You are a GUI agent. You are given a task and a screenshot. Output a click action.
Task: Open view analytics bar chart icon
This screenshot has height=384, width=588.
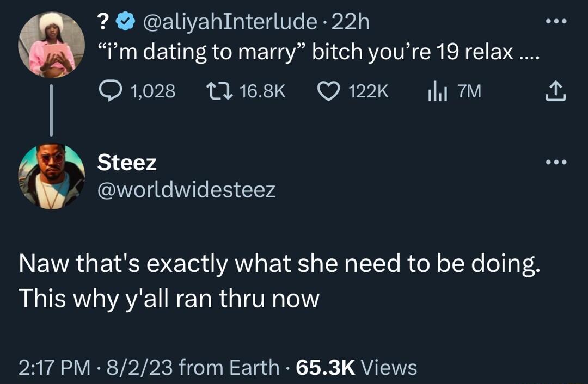(x=437, y=91)
